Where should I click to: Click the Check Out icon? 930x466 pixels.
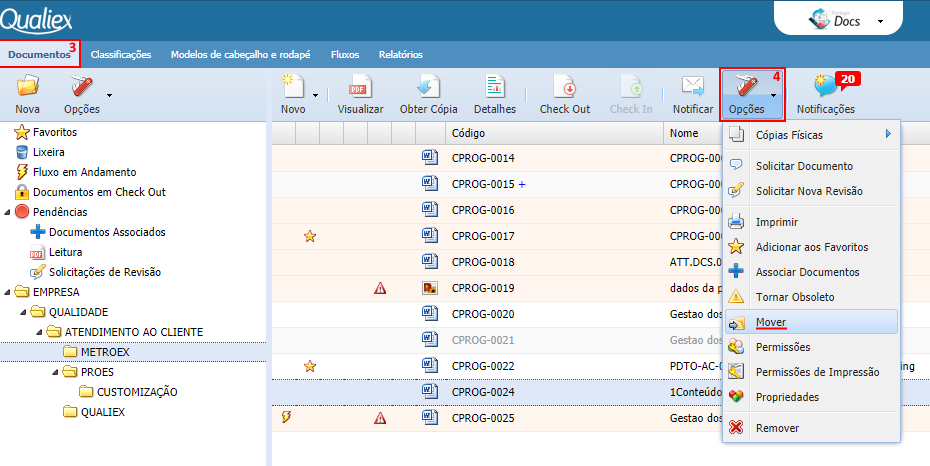coord(564,86)
